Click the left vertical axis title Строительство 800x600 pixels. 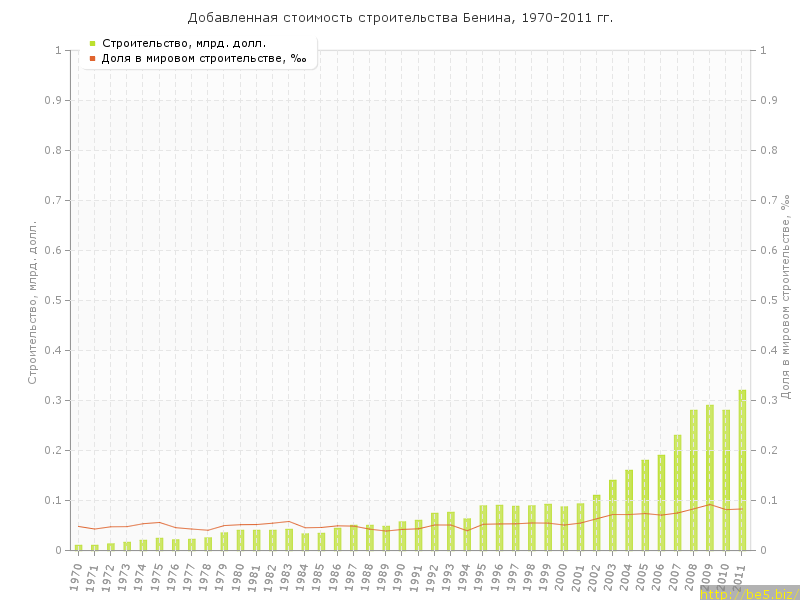pos(32,302)
